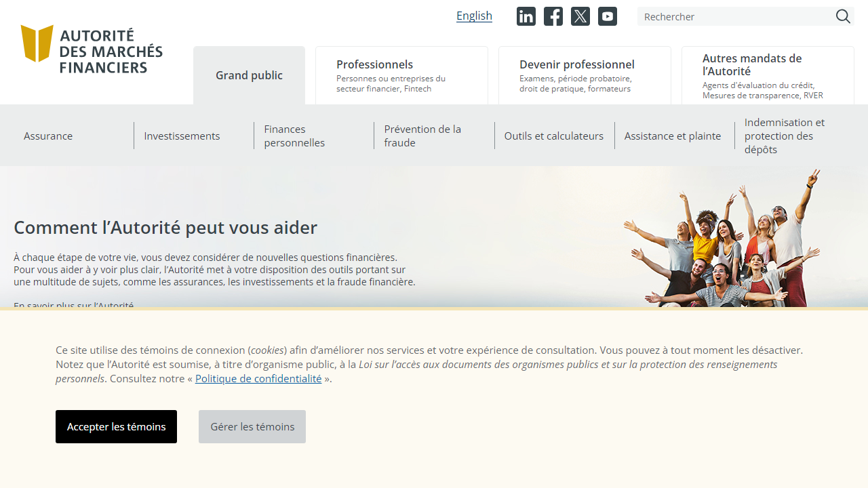Click the Gérer les témoins button
This screenshot has width=868, height=488.
point(252,426)
